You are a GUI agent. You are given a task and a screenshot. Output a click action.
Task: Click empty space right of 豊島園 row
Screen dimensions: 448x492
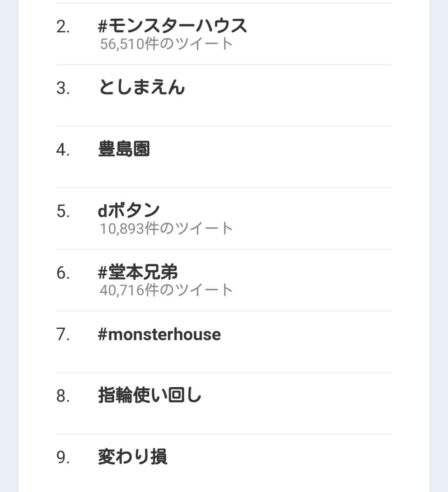click(272, 157)
